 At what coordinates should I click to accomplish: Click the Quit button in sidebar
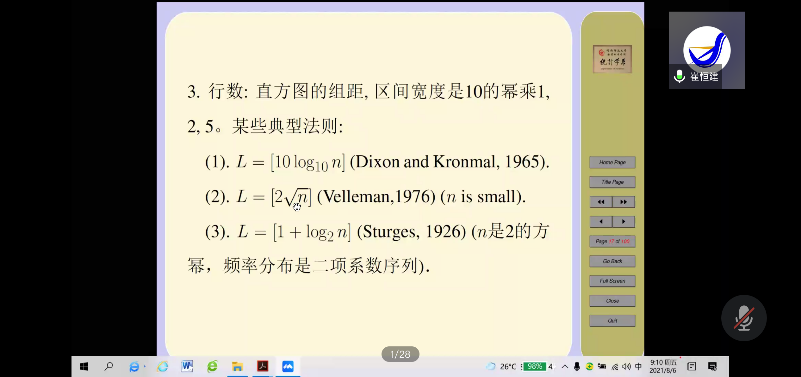point(612,321)
